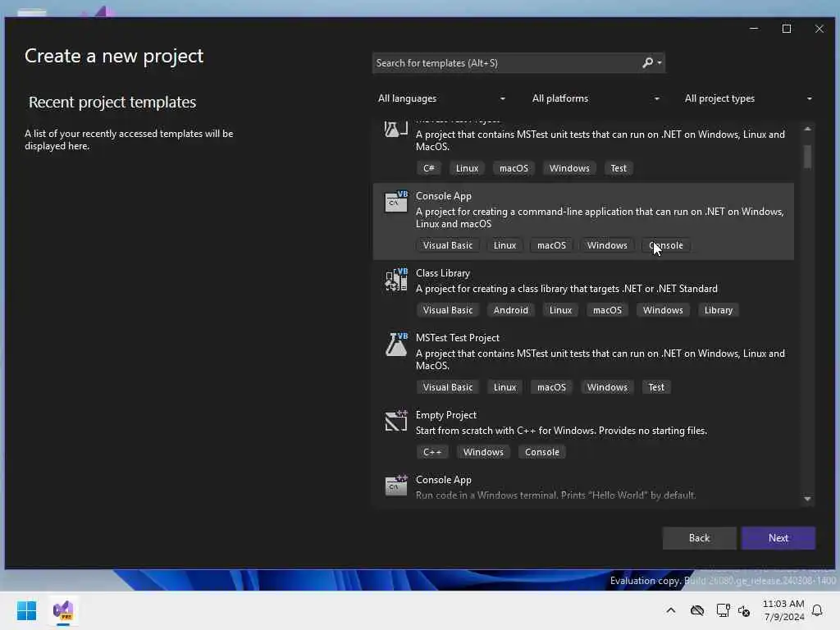
Task: Click the macOS tag under Class Library
Action: pyautogui.click(x=608, y=310)
